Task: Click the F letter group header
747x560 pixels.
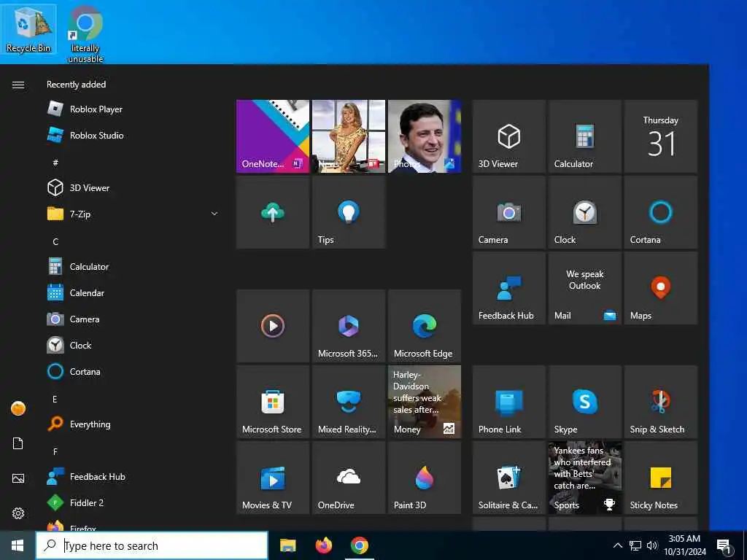Action: pyautogui.click(x=55, y=451)
